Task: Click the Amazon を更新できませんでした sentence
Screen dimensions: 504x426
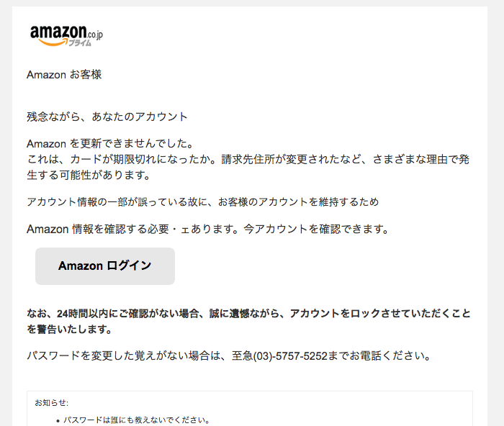Action: pos(110,144)
